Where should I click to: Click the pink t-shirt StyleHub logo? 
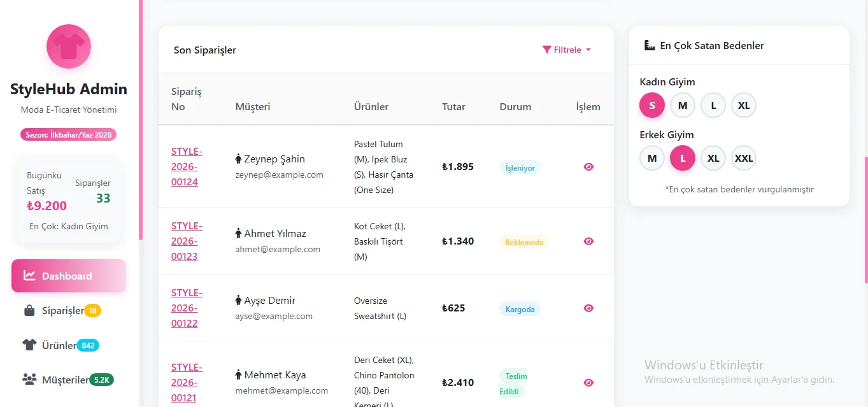click(x=69, y=46)
